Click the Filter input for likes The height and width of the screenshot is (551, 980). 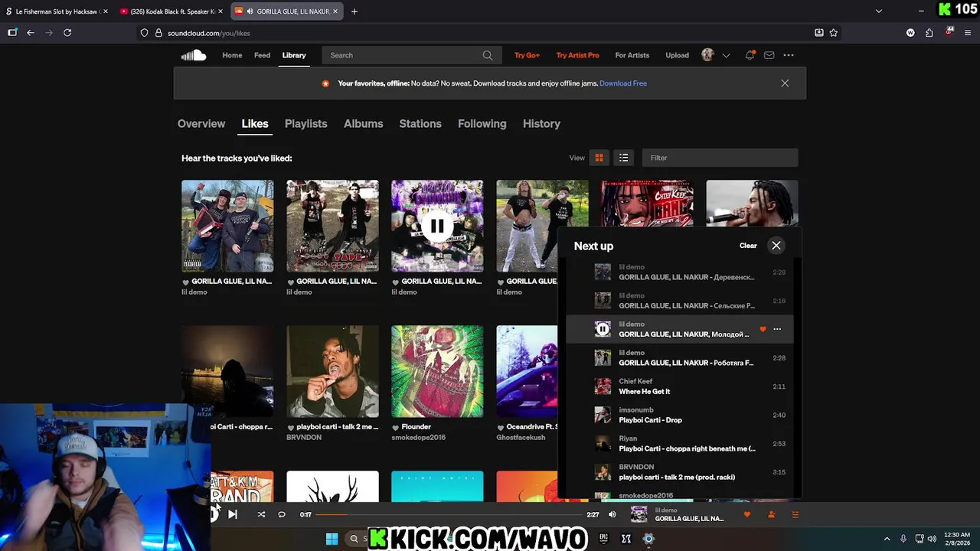(720, 158)
